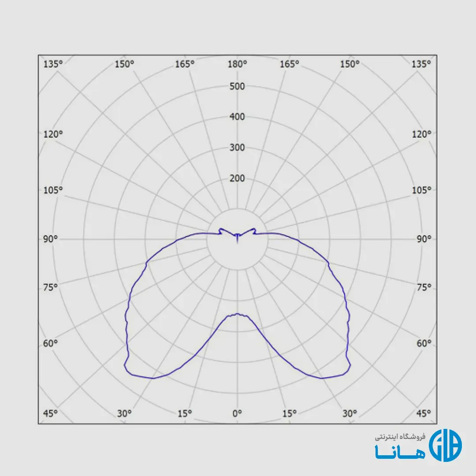Click the top 150° label left of 180°

coord(124,64)
